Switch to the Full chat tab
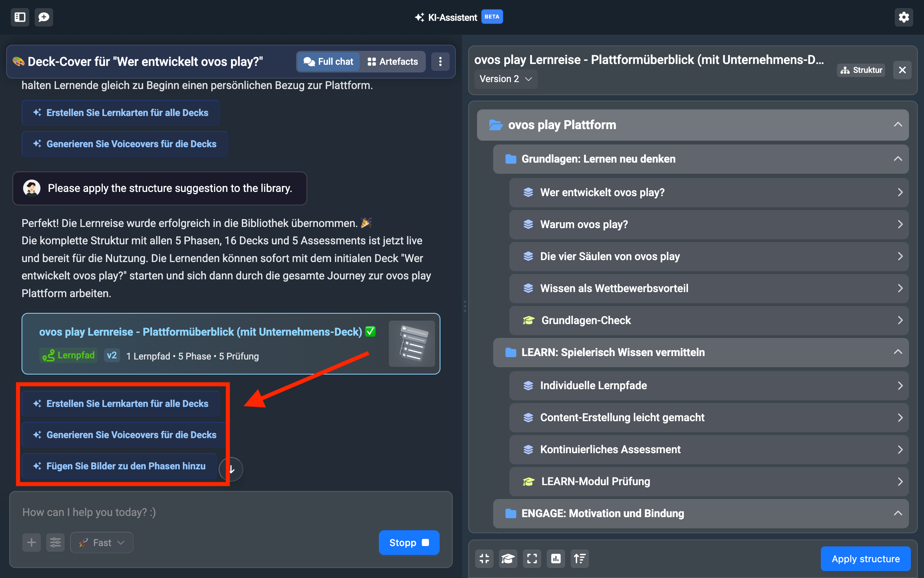924x578 pixels. pyautogui.click(x=328, y=62)
